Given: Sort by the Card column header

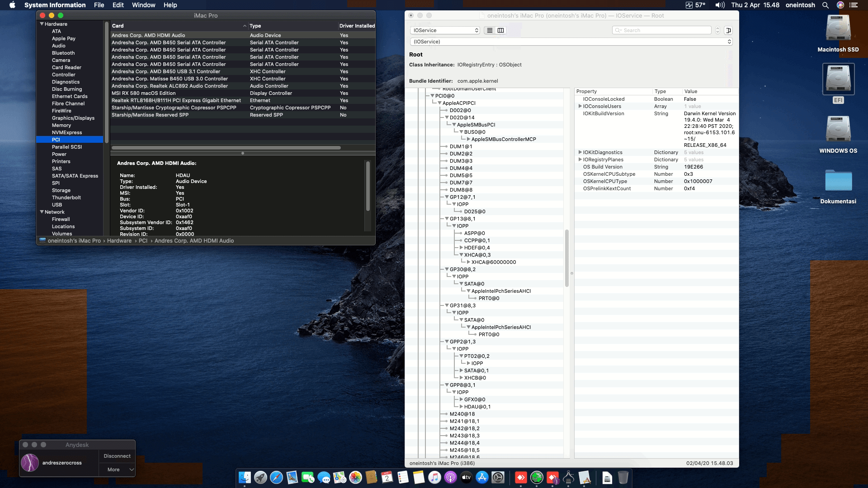Looking at the screenshot, I should [179, 26].
